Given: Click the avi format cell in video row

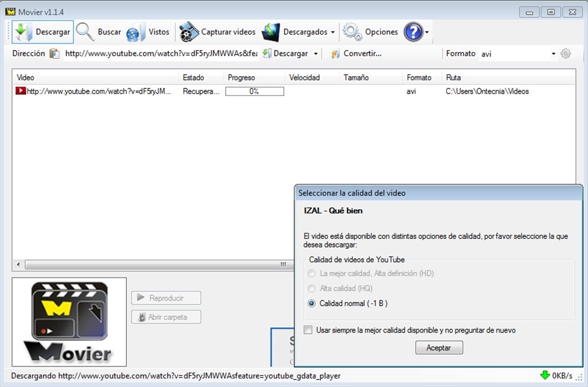Looking at the screenshot, I should [411, 91].
